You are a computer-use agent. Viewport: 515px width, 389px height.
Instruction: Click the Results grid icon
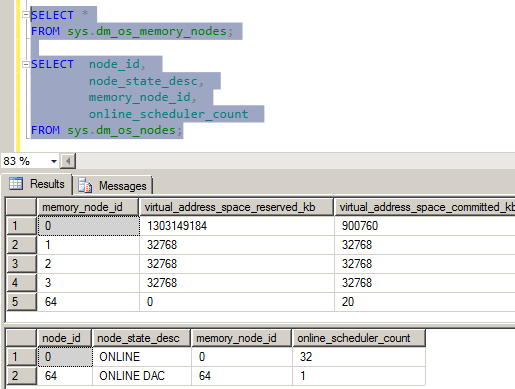(x=16, y=184)
